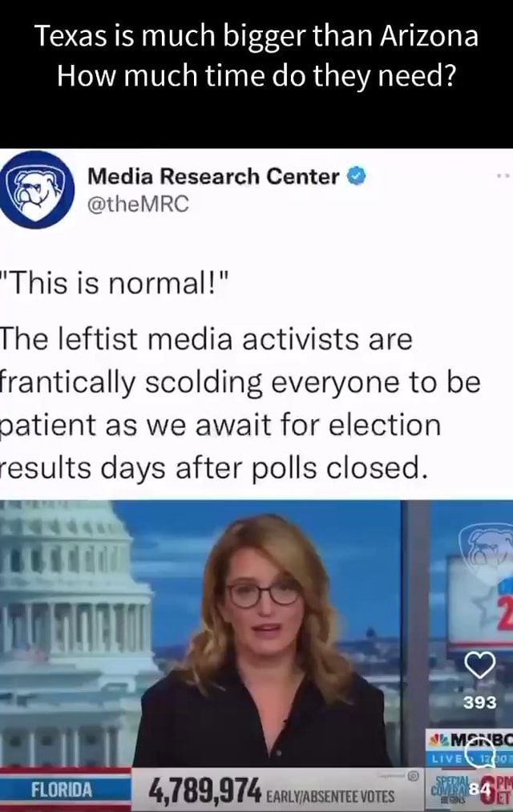The height and width of the screenshot is (812, 513).
Task: Click the Media Research Center bulldog avatar
Action: [37, 189]
